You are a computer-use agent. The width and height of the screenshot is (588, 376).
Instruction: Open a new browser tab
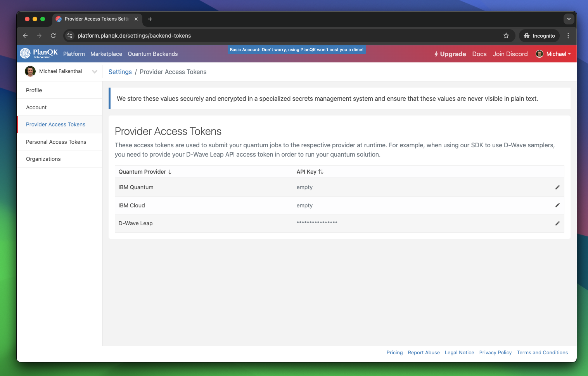(x=150, y=19)
